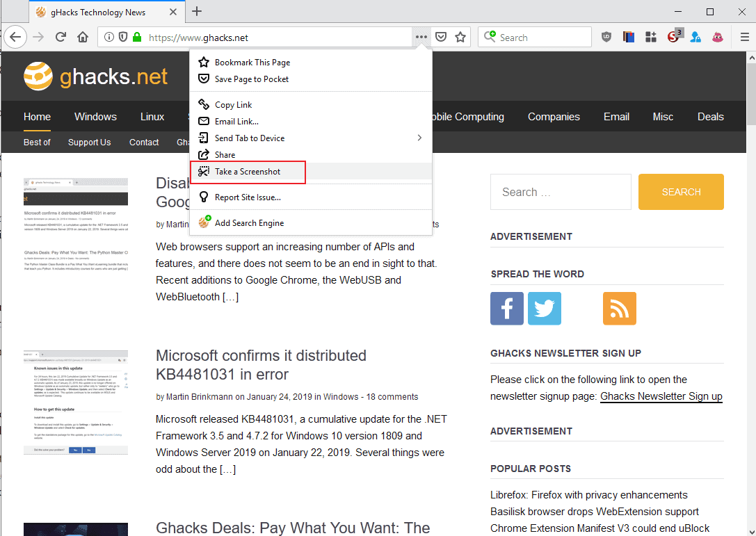The height and width of the screenshot is (536, 756).
Task: Click the address bar URL
Action: (198, 38)
